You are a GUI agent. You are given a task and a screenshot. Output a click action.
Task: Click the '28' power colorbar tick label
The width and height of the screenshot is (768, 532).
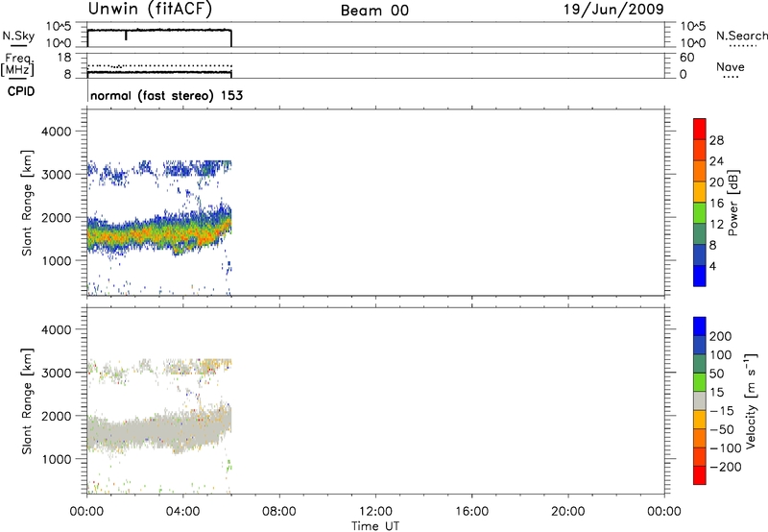click(x=716, y=140)
